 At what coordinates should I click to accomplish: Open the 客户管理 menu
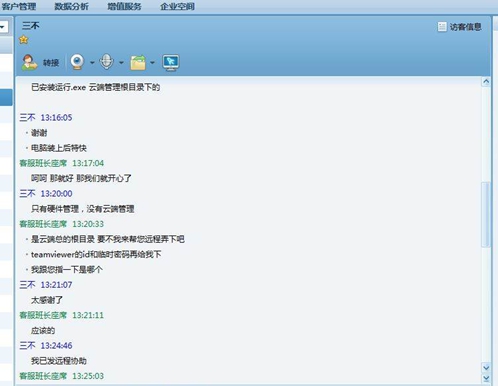tap(19, 6)
